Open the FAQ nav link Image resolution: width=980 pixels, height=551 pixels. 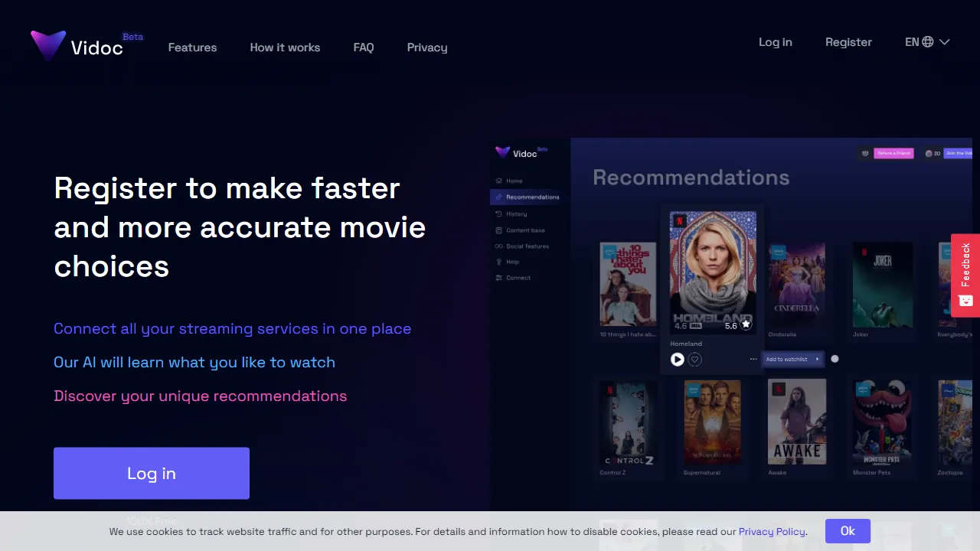364,47
